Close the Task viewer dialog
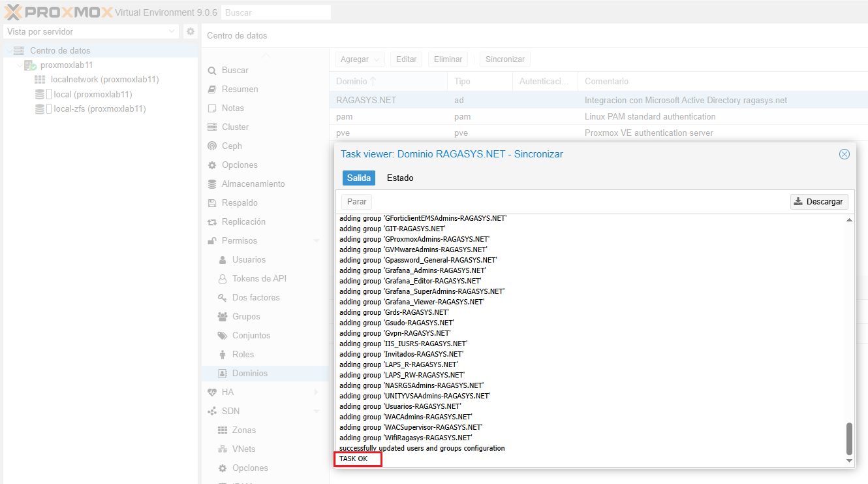Viewport: 868px width, 484px height. coord(844,154)
